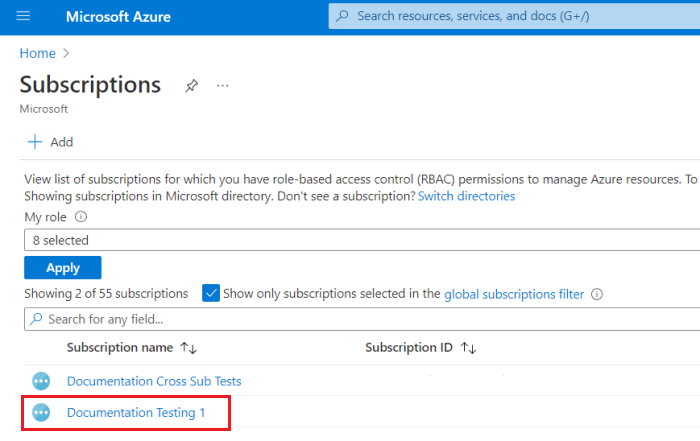Pin the Subscriptions page to dashboard

191,86
